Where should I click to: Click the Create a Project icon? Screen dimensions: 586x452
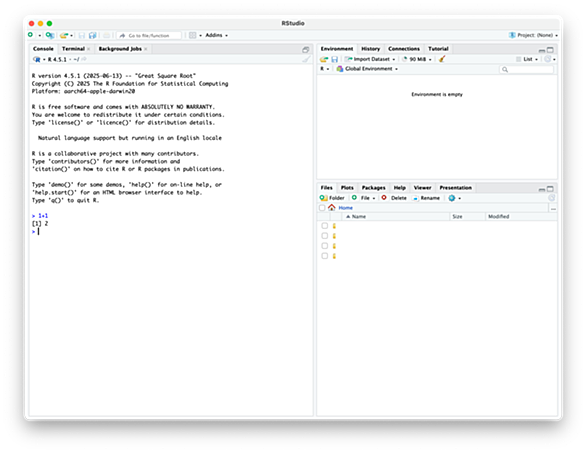point(50,35)
